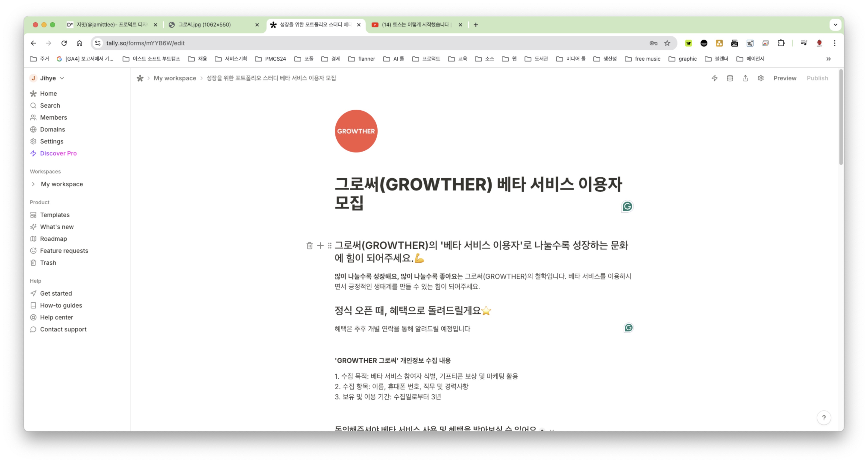Open Chrome's three-dot menu
The height and width of the screenshot is (463, 868).
pos(835,43)
